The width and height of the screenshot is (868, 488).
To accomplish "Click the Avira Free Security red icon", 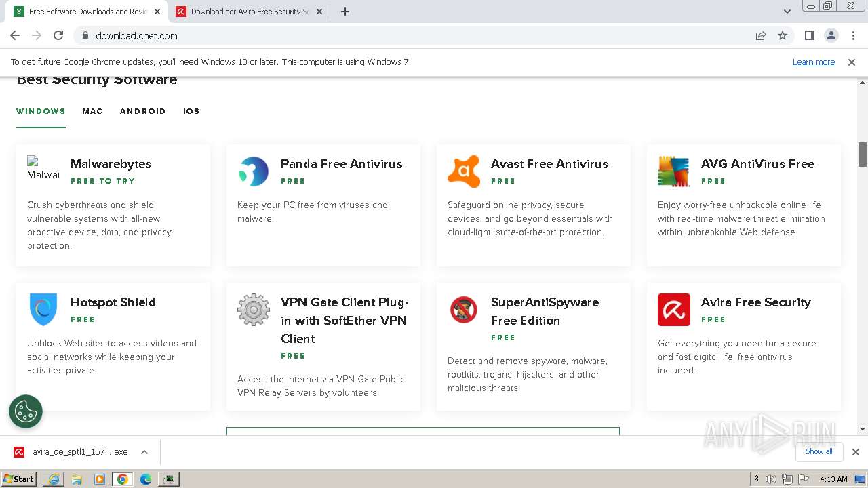I will tap(674, 310).
